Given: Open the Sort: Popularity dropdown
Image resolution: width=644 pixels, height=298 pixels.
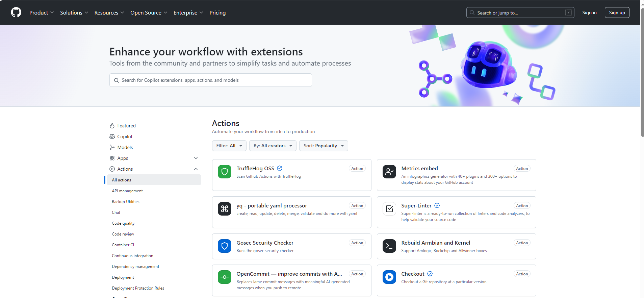Looking at the screenshot, I should click(x=323, y=146).
